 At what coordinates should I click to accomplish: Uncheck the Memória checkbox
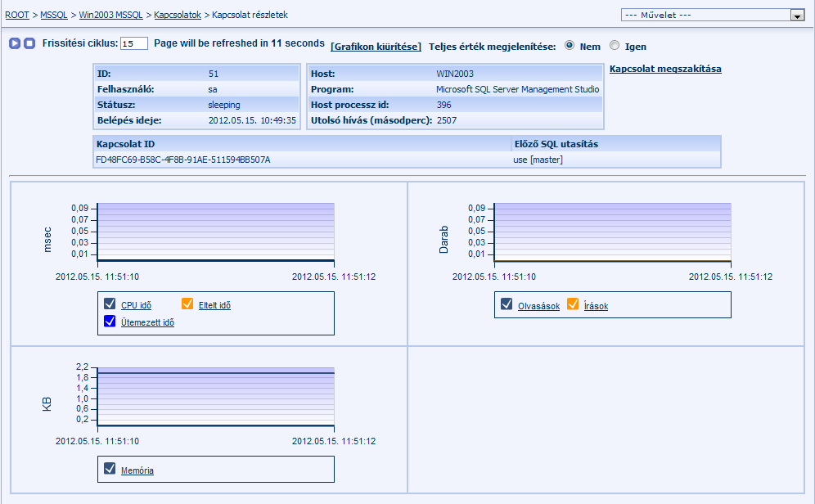[110, 470]
